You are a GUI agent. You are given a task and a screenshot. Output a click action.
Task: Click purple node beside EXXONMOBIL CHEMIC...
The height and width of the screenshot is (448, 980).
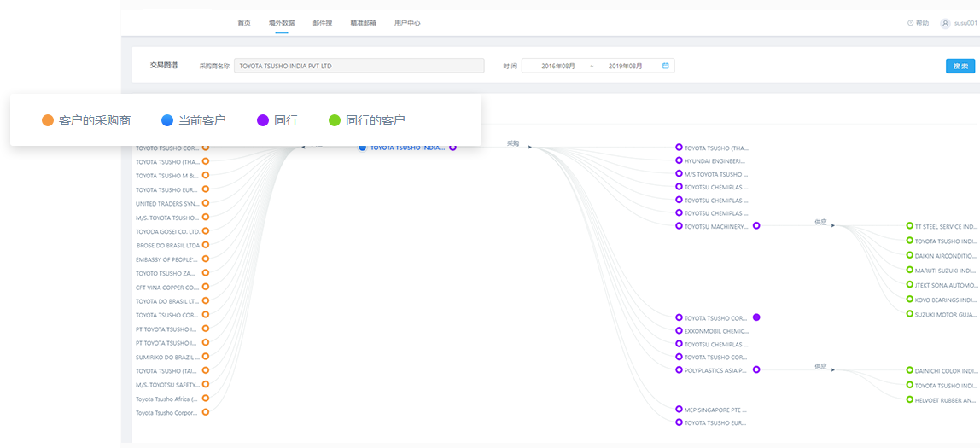pos(679,330)
